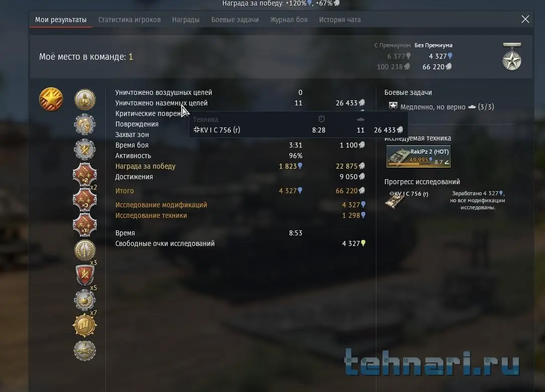The width and height of the screenshot is (545, 392).
Task: Click the helmeted soldier silver medal
Action: [85, 124]
